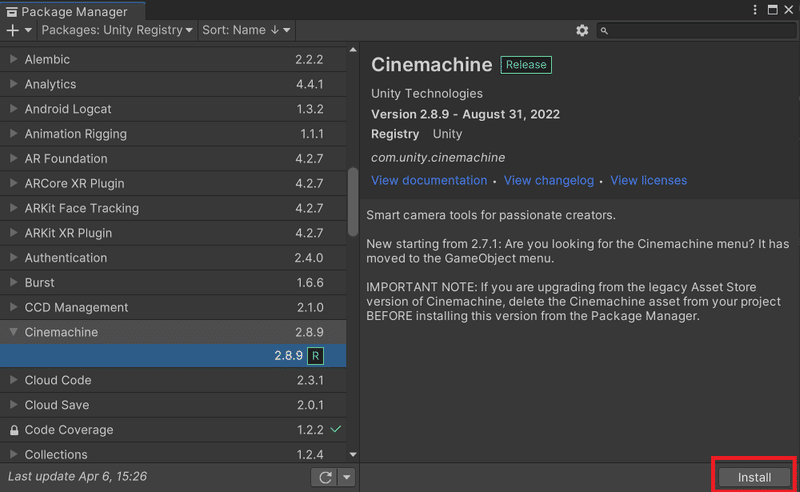Click the Code Coverage lock icon
This screenshot has height=492, width=800.
tap(14, 430)
